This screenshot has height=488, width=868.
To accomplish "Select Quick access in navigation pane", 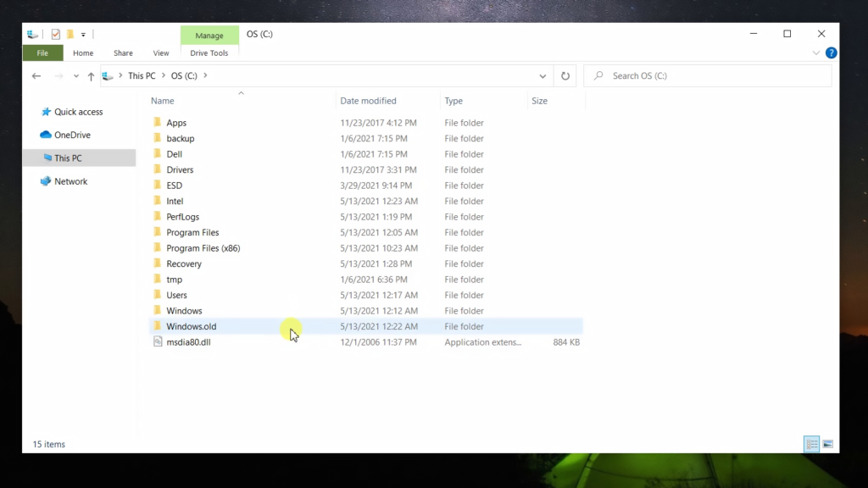I will point(79,112).
